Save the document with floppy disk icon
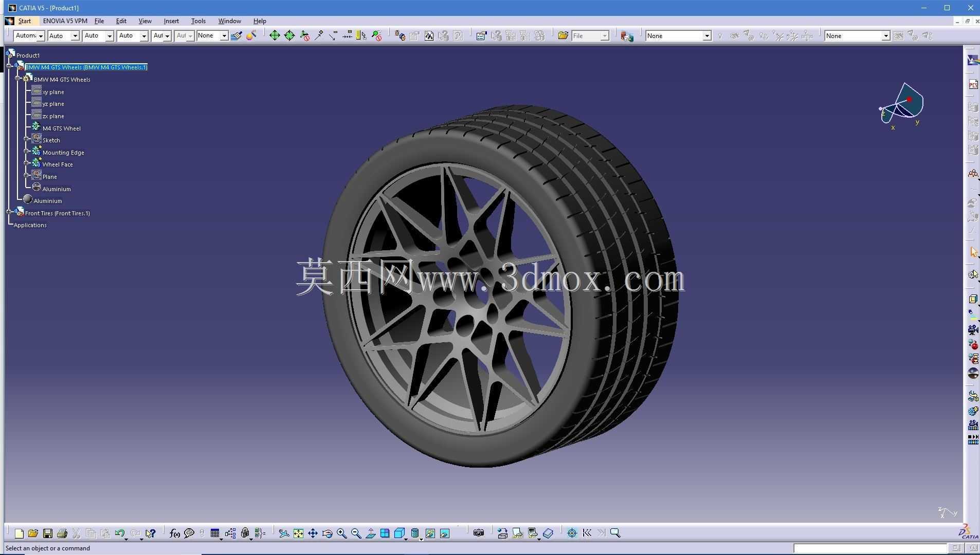The image size is (980, 555). 47,533
